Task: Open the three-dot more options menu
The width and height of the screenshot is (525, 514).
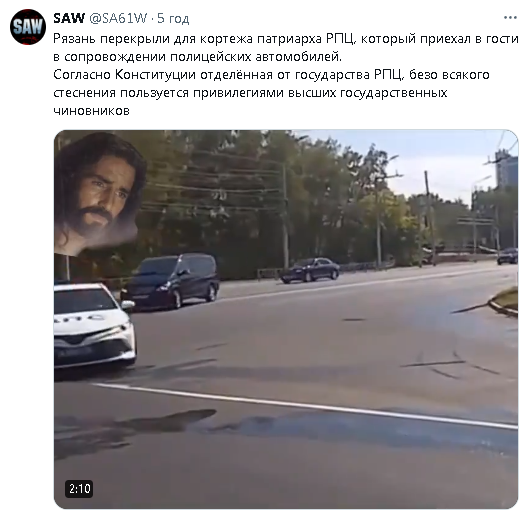Action: pos(510,18)
